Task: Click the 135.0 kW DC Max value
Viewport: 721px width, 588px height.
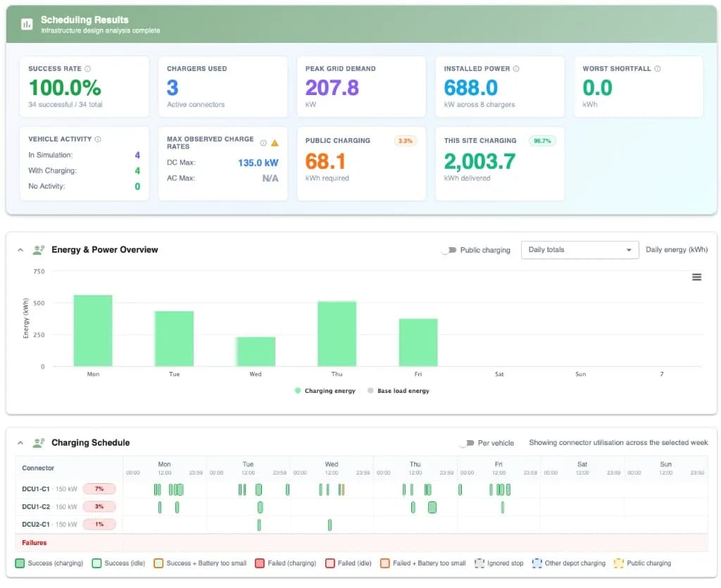Action: coord(258,163)
